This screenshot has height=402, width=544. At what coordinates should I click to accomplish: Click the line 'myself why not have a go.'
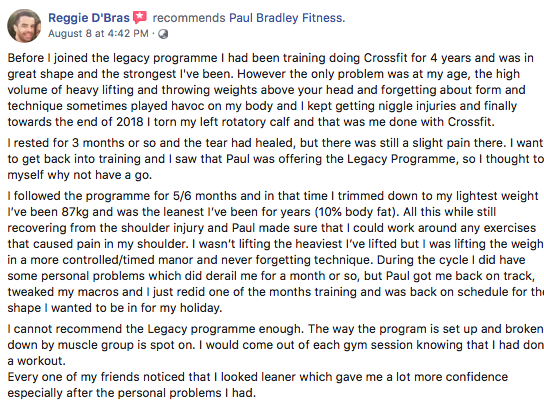(x=80, y=175)
